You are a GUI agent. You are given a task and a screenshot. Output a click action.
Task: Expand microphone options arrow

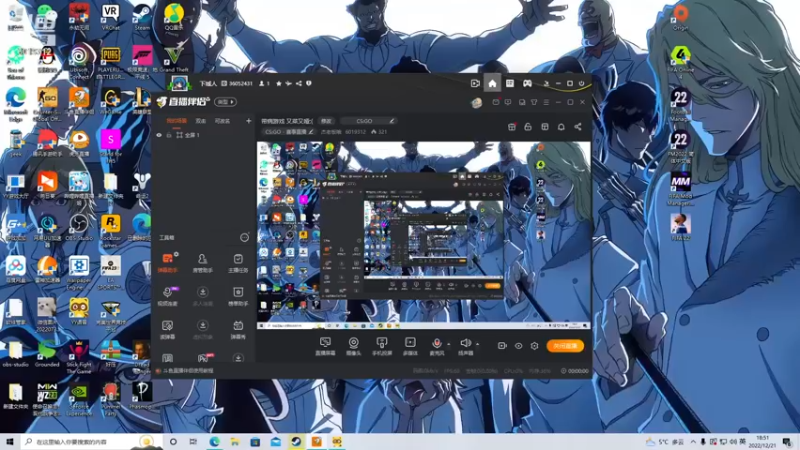point(448,344)
